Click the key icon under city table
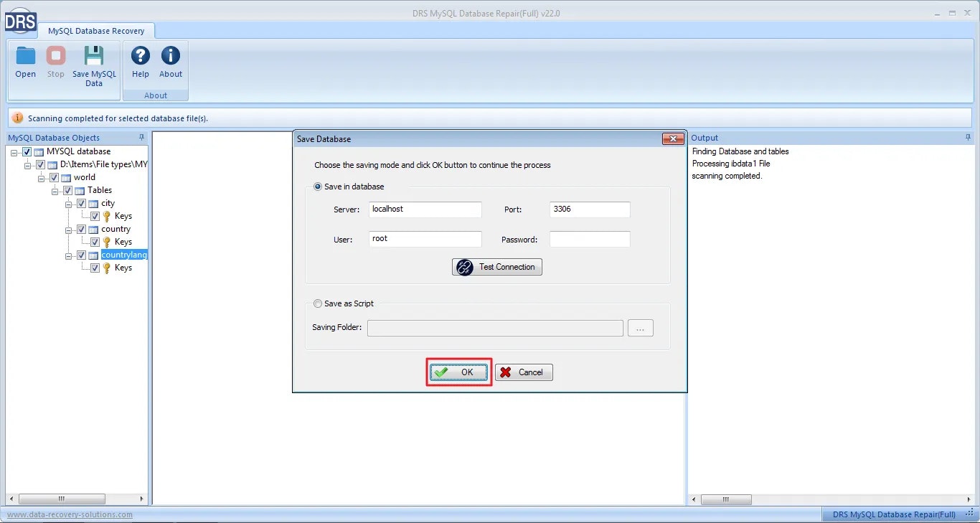The image size is (980, 523). point(107,216)
